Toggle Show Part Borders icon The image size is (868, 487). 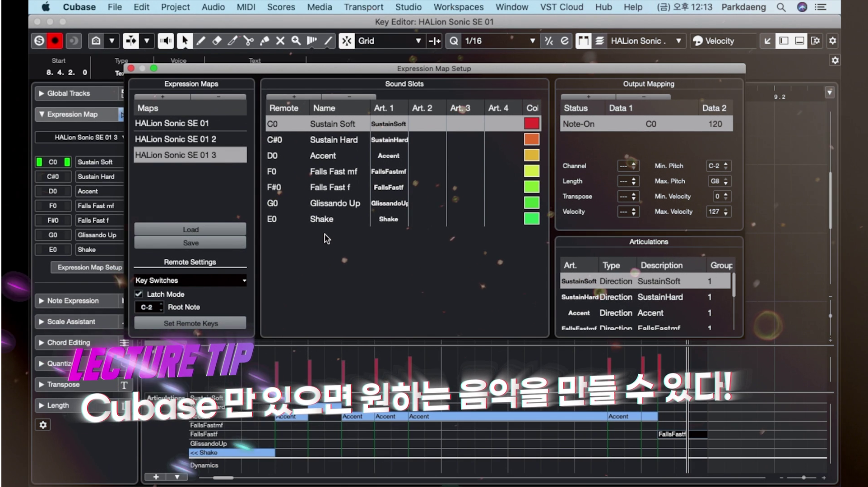coord(583,41)
